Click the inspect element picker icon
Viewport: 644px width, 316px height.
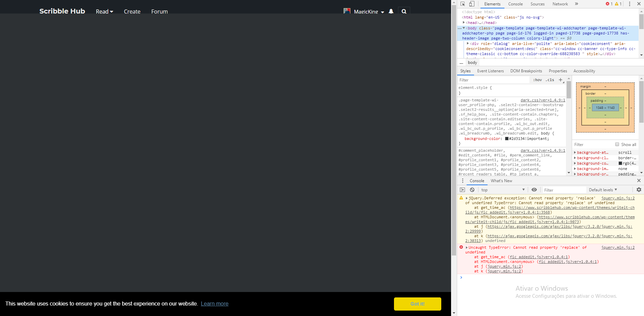click(463, 4)
